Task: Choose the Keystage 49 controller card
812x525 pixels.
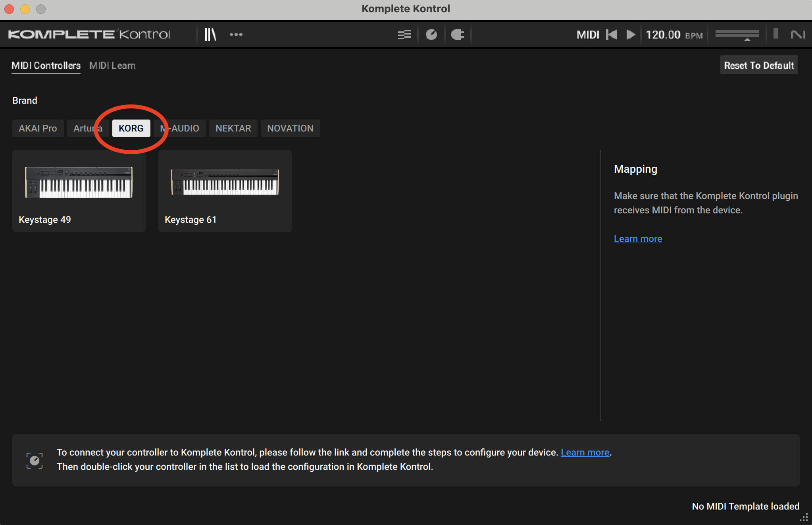Action: [79, 191]
